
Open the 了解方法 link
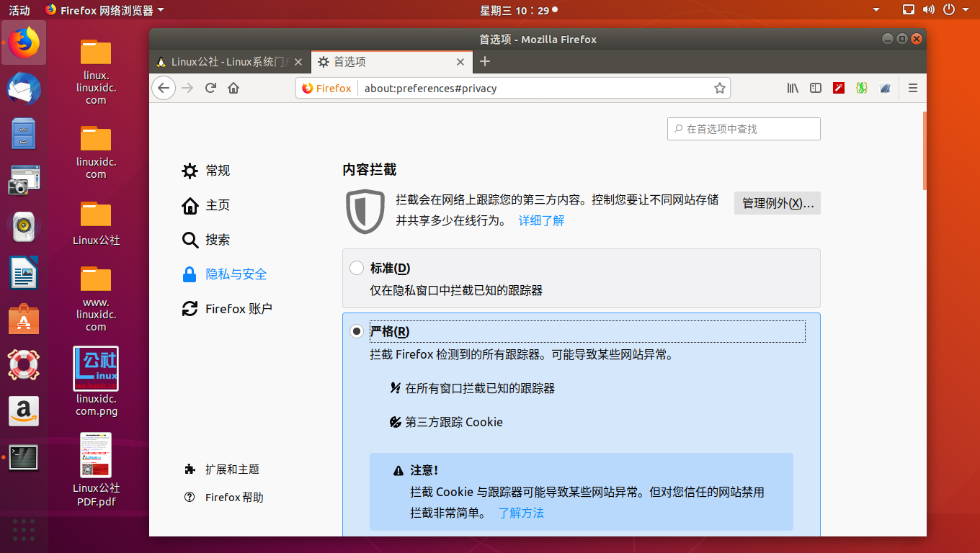(x=521, y=513)
